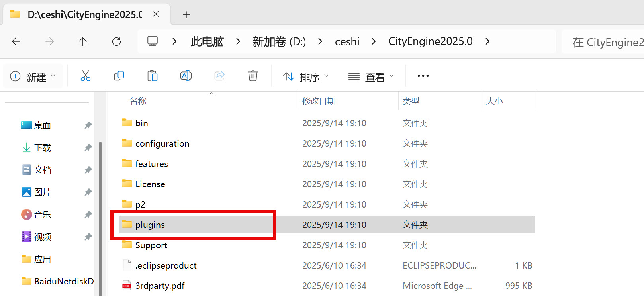Expand the 查看 view options dropdown

(371, 76)
